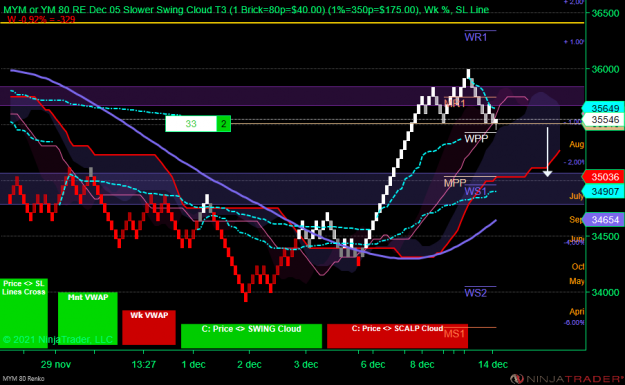Image resolution: width=625 pixels, height=385 pixels.
Task: Select the 'C: Price <> SCALP Cloud' red box
Action: [397, 336]
